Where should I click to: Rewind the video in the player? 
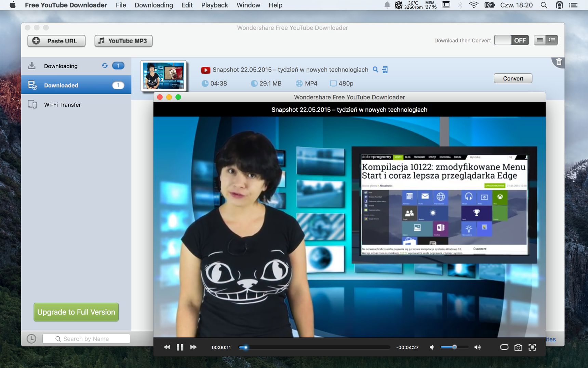pyautogui.click(x=167, y=347)
